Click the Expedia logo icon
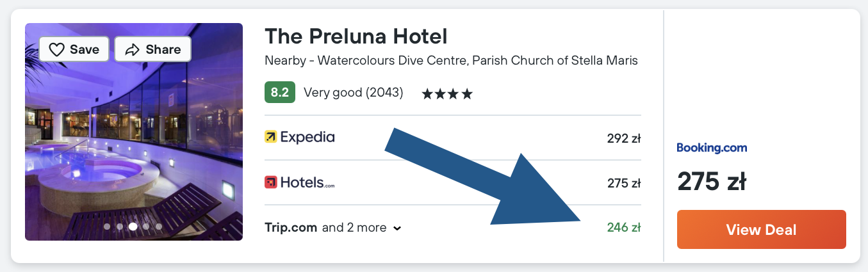The height and width of the screenshot is (272, 868). pos(271,136)
